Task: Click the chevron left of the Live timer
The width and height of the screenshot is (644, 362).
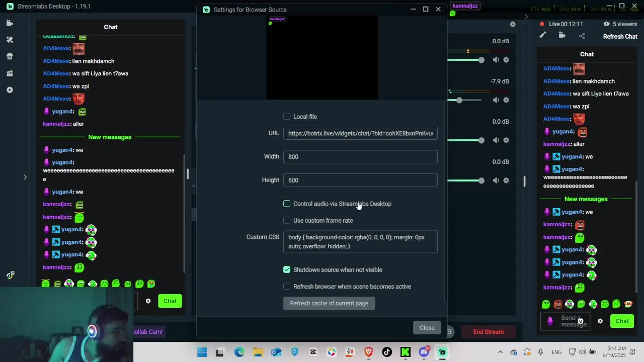Action: coord(526,17)
